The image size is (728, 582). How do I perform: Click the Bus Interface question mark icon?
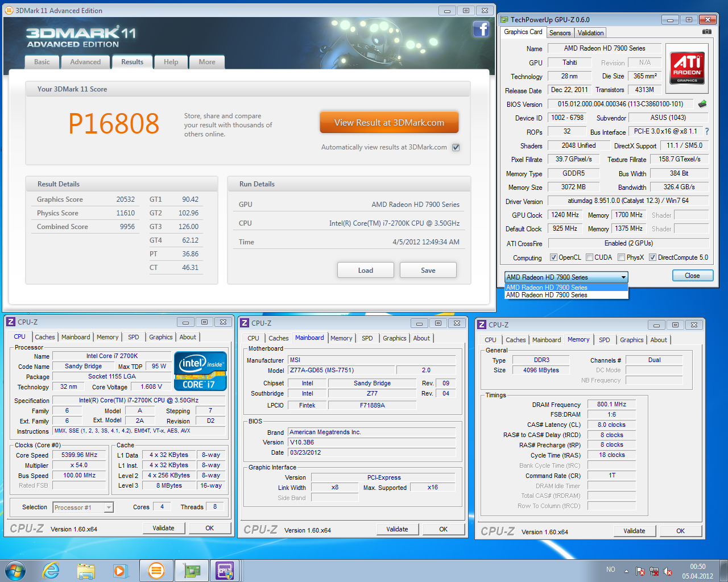coord(707,131)
